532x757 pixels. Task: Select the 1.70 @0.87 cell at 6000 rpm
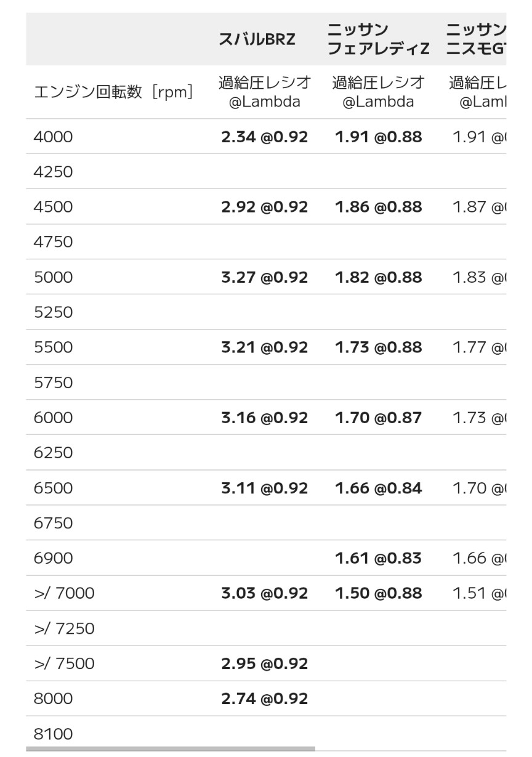click(378, 418)
